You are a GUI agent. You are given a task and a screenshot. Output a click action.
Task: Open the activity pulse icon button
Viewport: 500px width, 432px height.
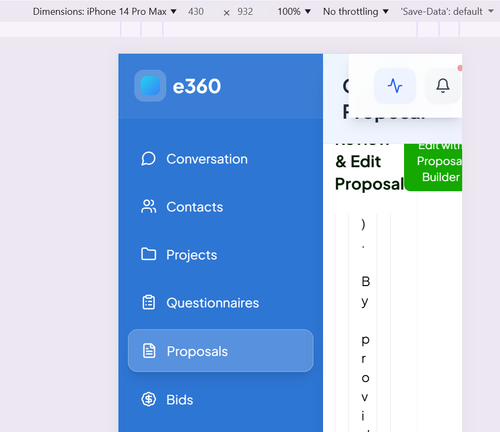pos(395,86)
